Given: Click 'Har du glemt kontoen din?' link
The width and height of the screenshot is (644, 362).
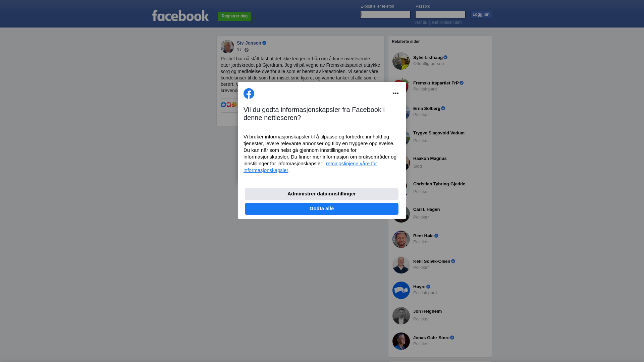Looking at the screenshot, I should pyautogui.click(x=439, y=22).
